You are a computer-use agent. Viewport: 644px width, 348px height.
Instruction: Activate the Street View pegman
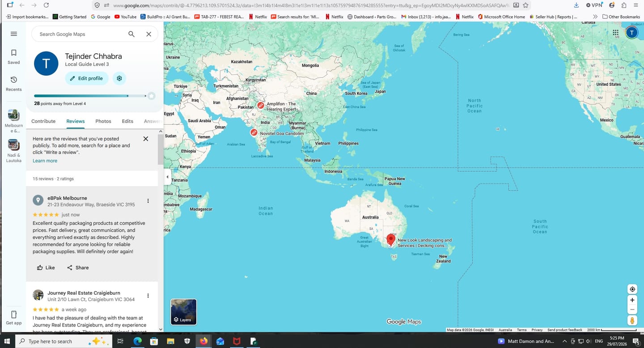[x=632, y=320]
